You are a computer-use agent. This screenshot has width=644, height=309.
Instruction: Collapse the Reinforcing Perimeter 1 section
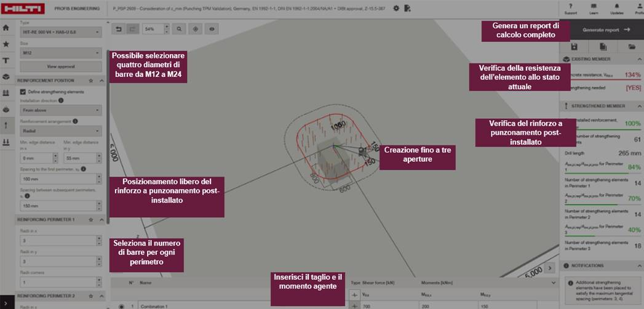tap(101, 220)
